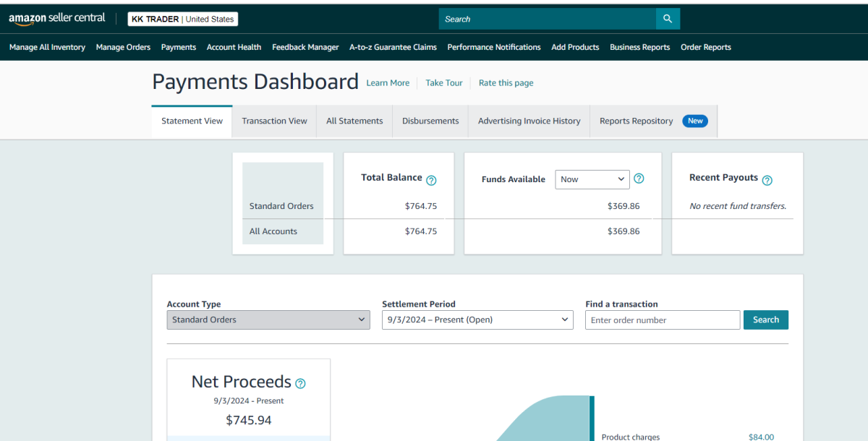Click the Rate this page link
Screen dimensions: 868x441
506,83
